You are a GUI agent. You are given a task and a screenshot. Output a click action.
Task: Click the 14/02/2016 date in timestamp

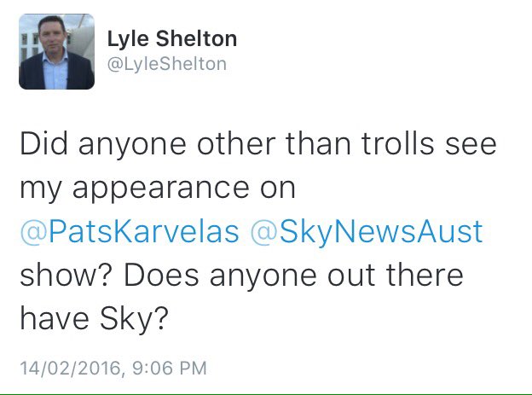71,369
